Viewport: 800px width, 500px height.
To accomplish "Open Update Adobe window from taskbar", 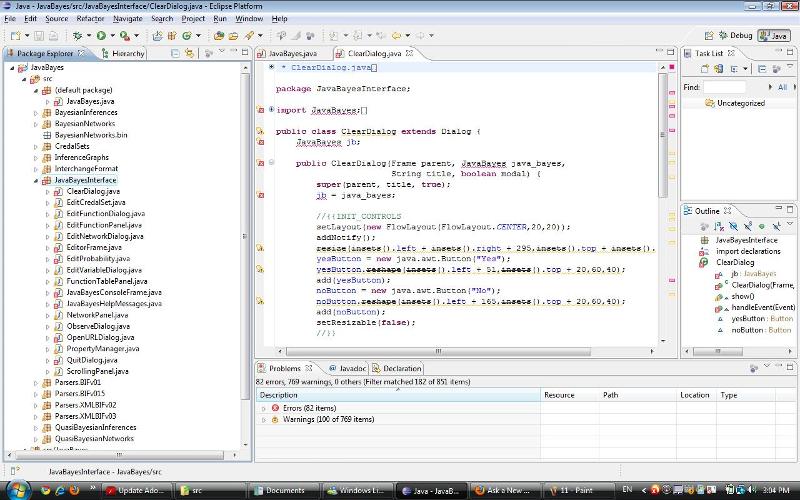I will (x=136, y=490).
